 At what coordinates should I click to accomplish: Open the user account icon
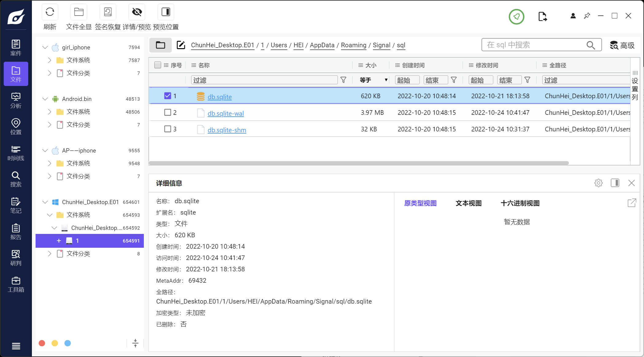tap(573, 16)
